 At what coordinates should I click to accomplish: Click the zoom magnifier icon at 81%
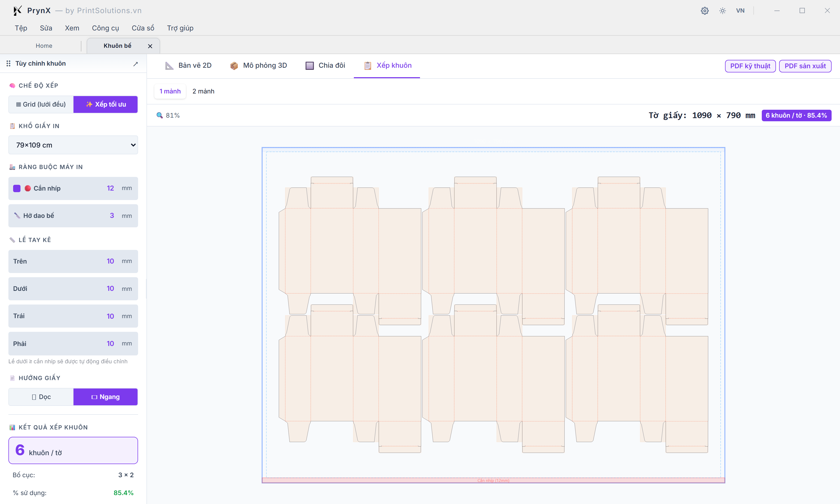(x=159, y=115)
